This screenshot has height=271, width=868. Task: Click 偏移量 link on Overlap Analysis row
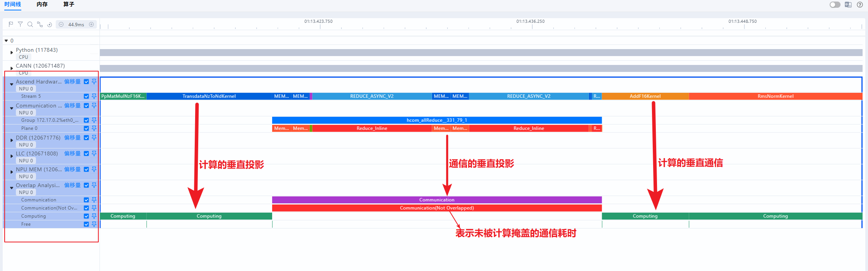point(72,185)
